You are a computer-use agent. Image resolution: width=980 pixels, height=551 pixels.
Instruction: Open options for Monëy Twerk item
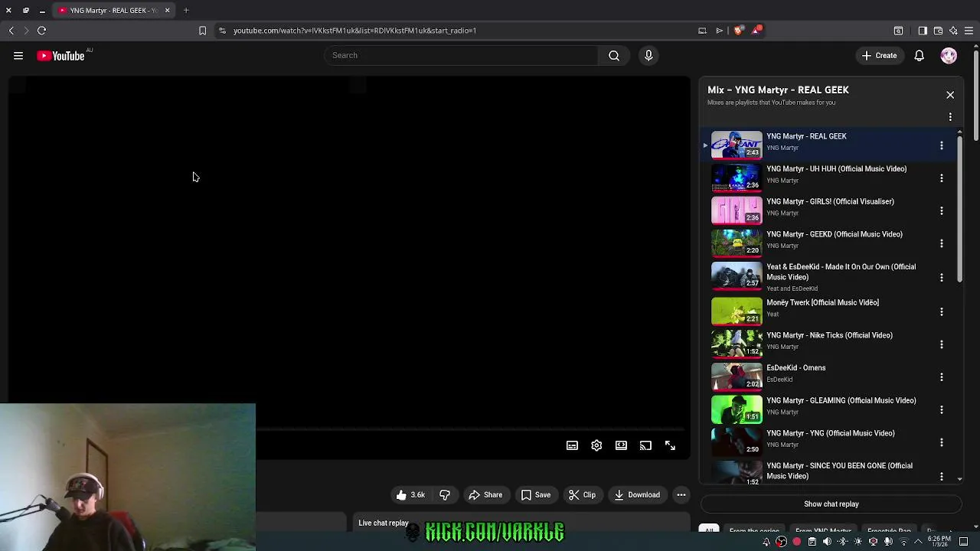[942, 312]
